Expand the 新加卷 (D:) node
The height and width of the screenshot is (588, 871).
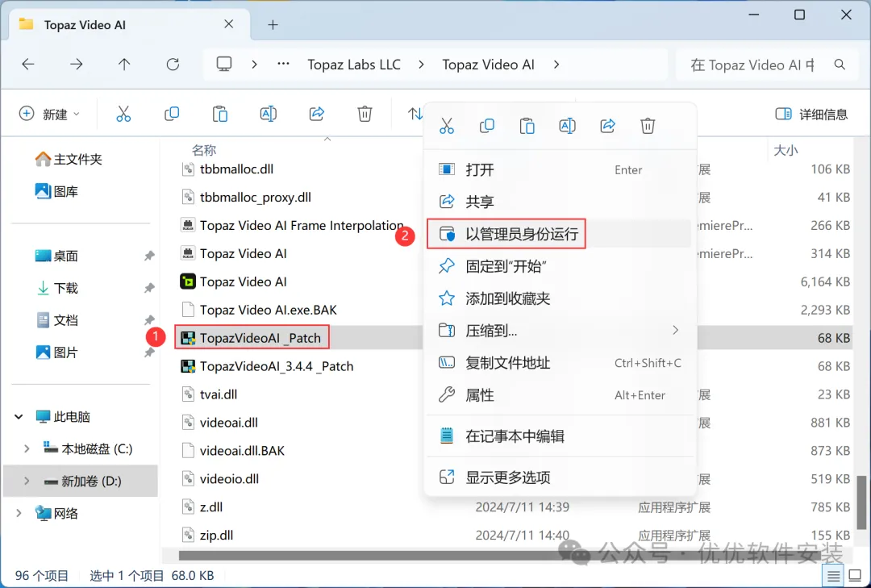(x=26, y=481)
